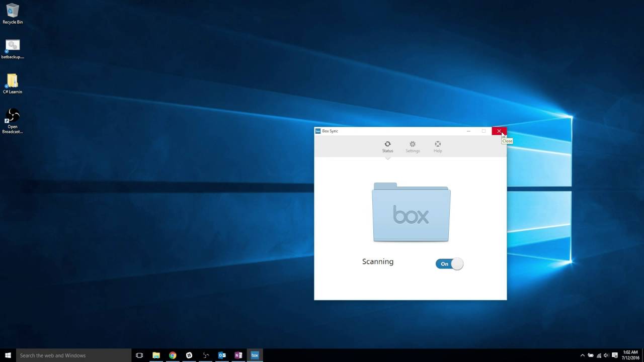The height and width of the screenshot is (362, 644).
Task: Open OneNote from the taskbar
Action: (x=238, y=355)
